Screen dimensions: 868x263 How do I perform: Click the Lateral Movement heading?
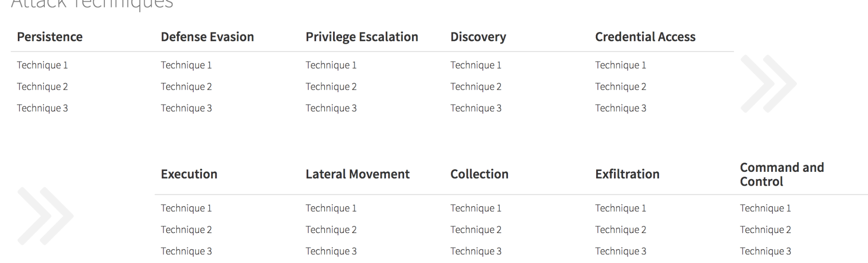coord(357,174)
